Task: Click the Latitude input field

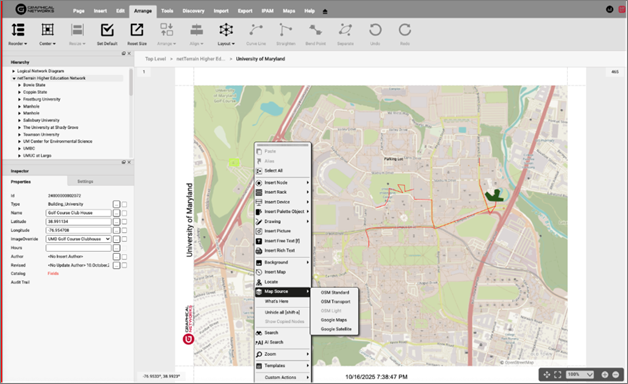Action: pyautogui.click(x=78, y=221)
